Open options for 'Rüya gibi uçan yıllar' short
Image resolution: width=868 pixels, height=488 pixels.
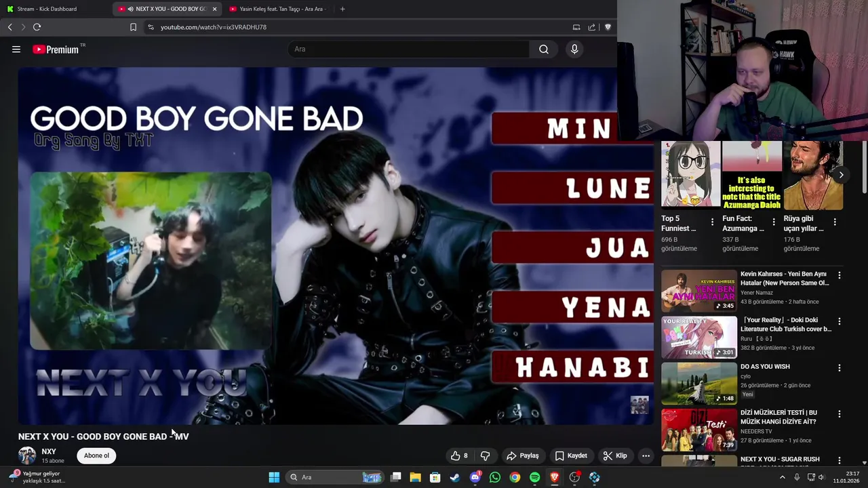pos(835,222)
